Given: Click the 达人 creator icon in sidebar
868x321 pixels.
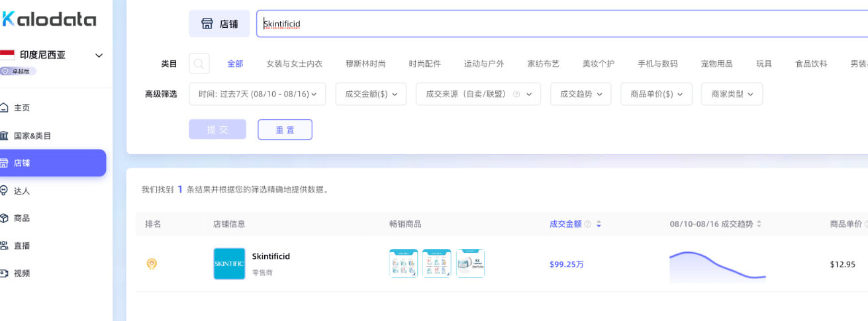Looking at the screenshot, I should point(5,191).
